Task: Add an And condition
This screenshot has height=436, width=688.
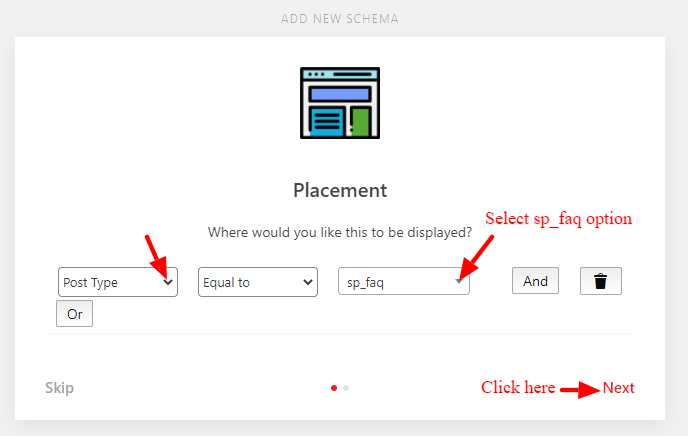Action: pyautogui.click(x=535, y=281)
